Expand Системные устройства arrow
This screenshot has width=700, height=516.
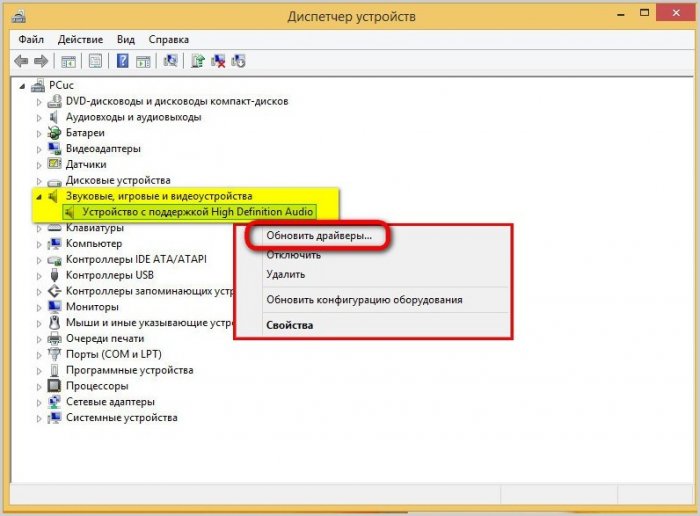coord(39,419)
